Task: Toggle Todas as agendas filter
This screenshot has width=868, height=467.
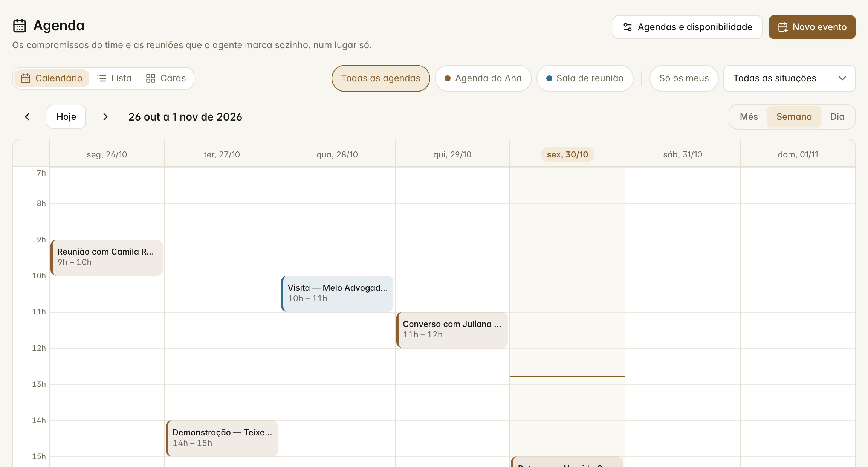Action: point(381,78)
